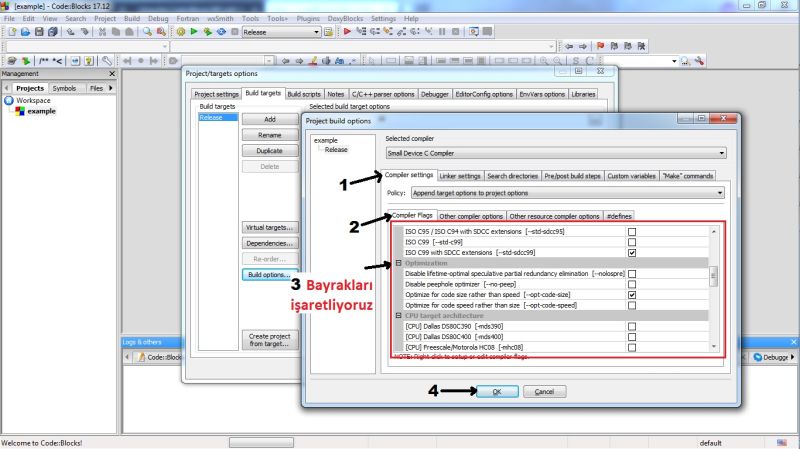Open search options red wrench icon
Image resolution: width=800 pixels, height=449 pixels.
click(699, 61)
